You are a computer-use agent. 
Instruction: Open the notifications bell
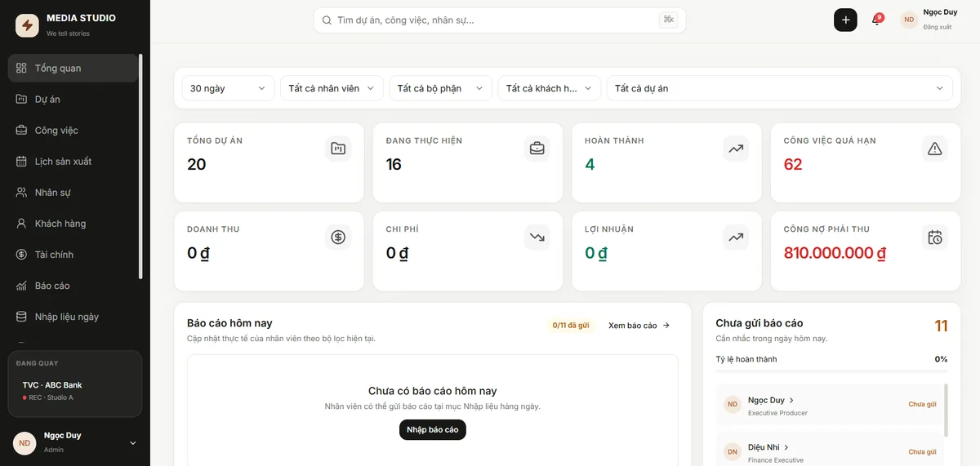tap(877, 20)
